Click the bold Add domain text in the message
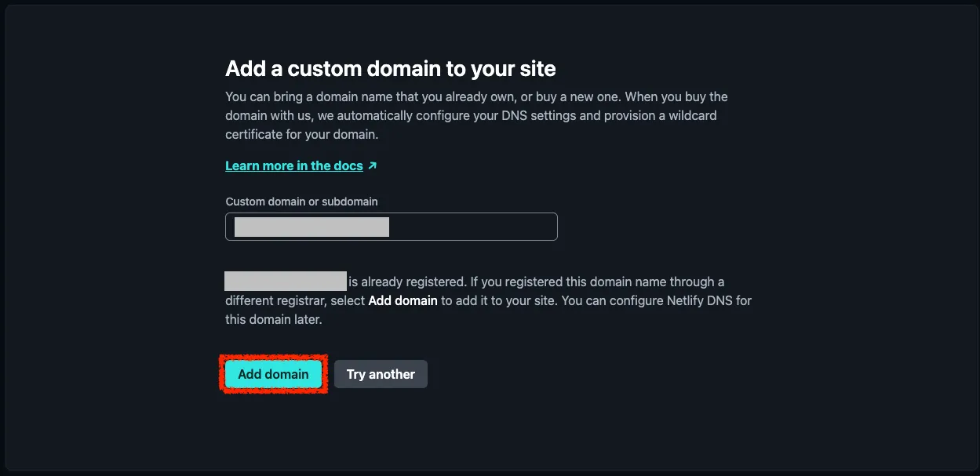Image resolution: width=980 pixels, height=476 pixels. [403, 300]
